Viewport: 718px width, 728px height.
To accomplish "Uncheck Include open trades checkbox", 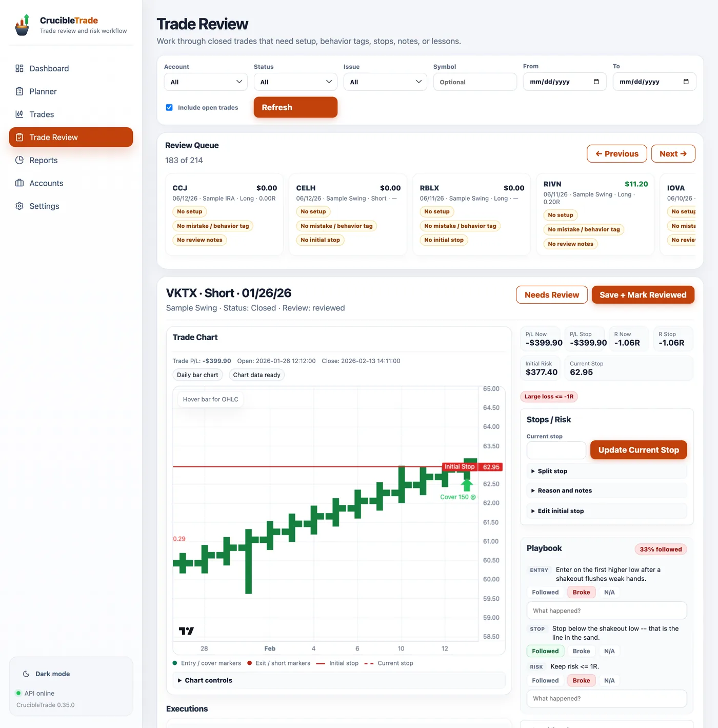I will tap(169, 107).
